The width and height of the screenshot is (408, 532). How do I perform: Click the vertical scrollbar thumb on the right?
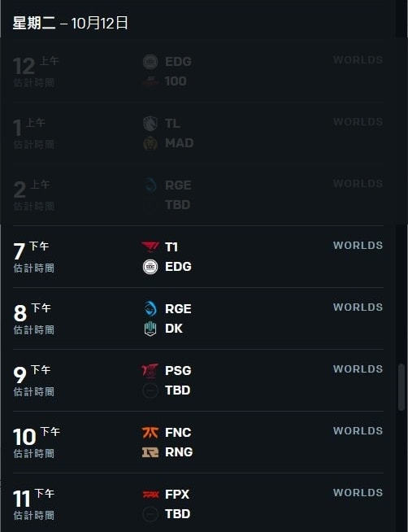tap(401, 387)
